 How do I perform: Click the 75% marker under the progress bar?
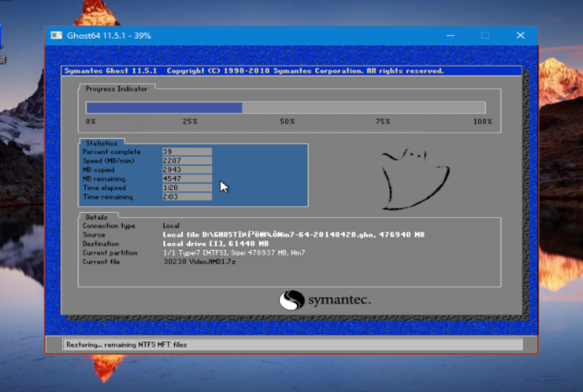[x=383, y=122]
